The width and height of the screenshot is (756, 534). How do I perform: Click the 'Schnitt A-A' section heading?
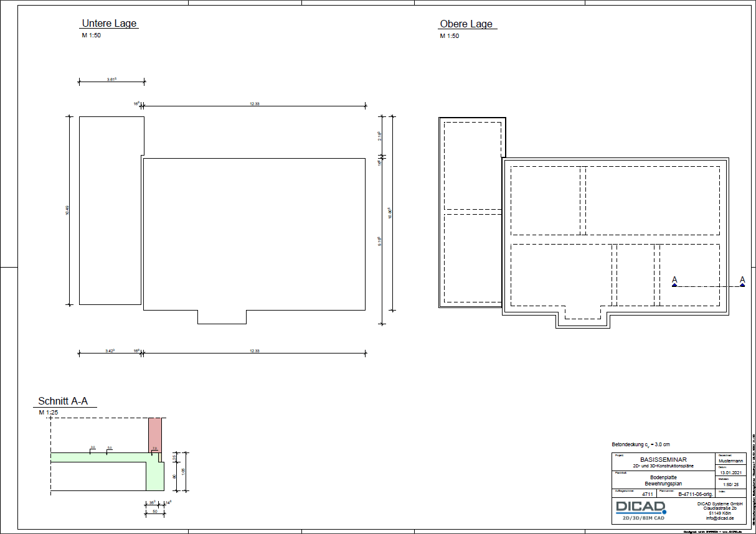[x=63, y=401]
